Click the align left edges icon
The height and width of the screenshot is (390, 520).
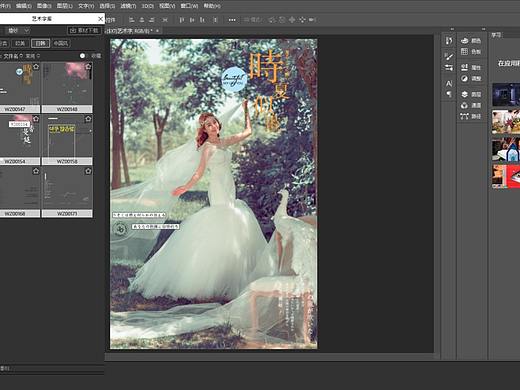132,20
